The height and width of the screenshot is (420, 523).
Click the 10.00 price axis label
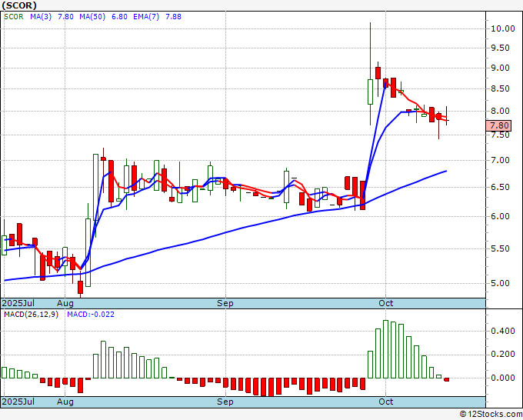[x=503, y=28]
